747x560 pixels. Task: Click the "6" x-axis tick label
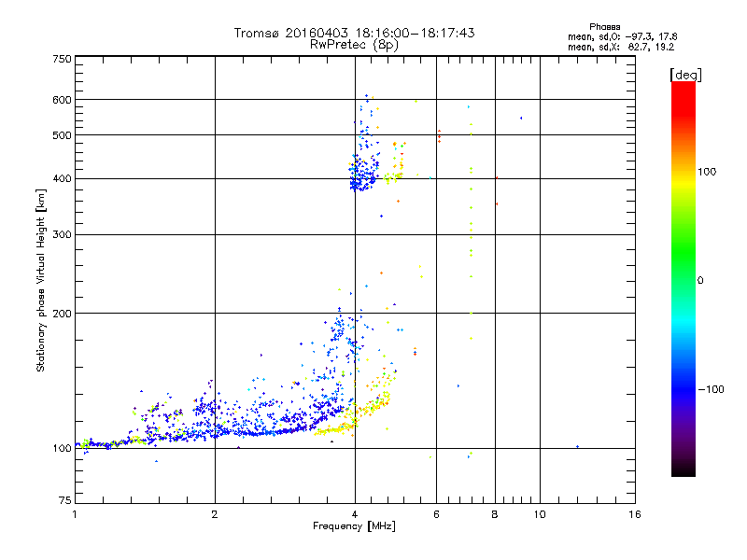click(436, 514)
